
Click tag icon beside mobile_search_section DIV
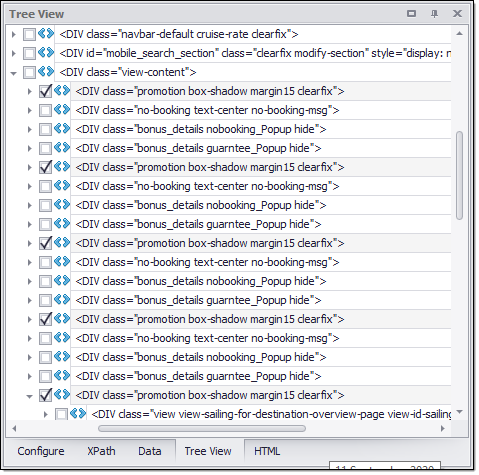46,53
